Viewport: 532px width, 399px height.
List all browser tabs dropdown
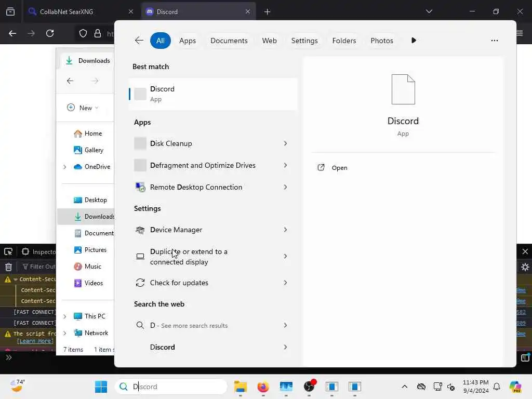[429, 11]
